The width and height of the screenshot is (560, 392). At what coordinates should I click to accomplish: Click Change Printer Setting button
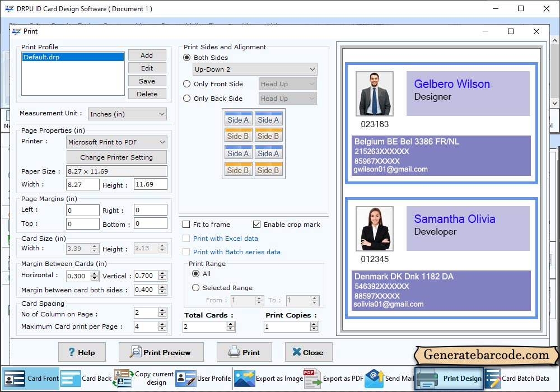tap(116, 157)
